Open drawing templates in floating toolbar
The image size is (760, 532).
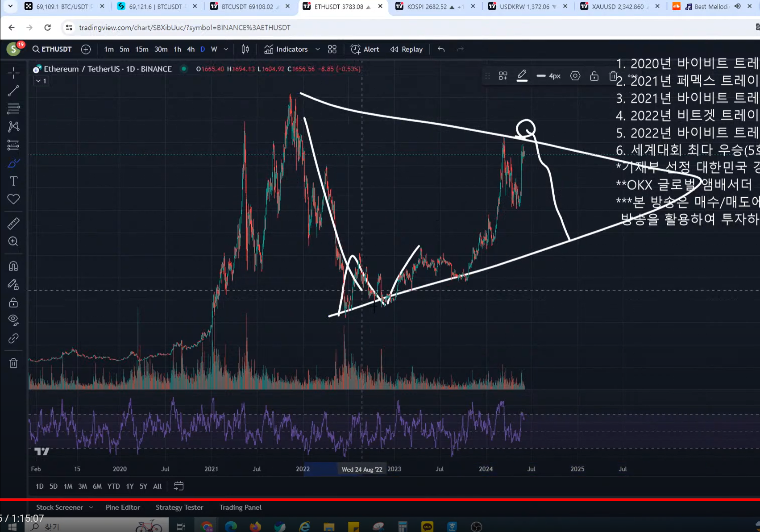click(503, 76)
